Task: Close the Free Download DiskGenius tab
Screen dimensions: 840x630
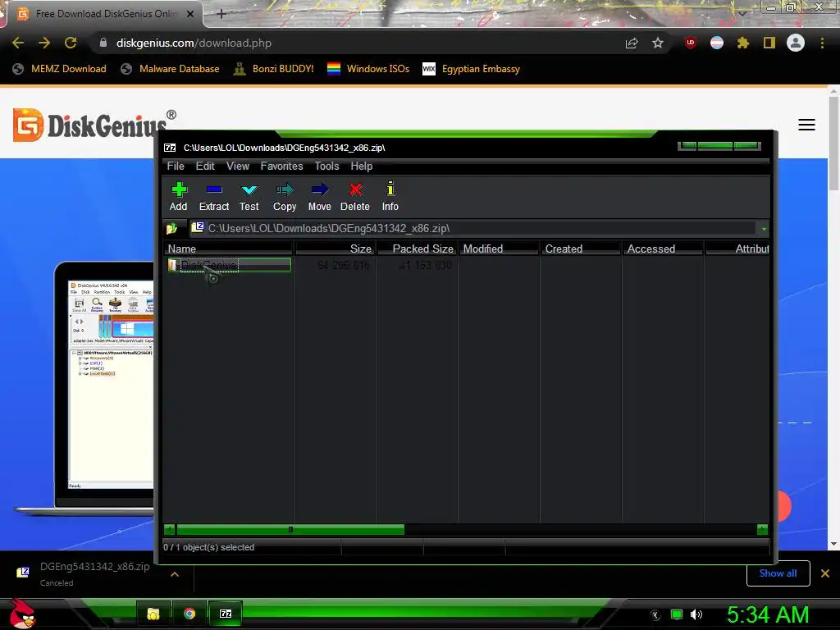Action: point(190,14)
